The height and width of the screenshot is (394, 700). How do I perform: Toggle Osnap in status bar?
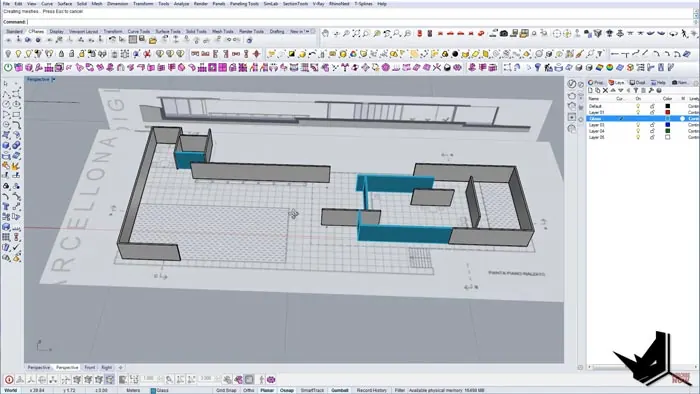tap(287, 390)
